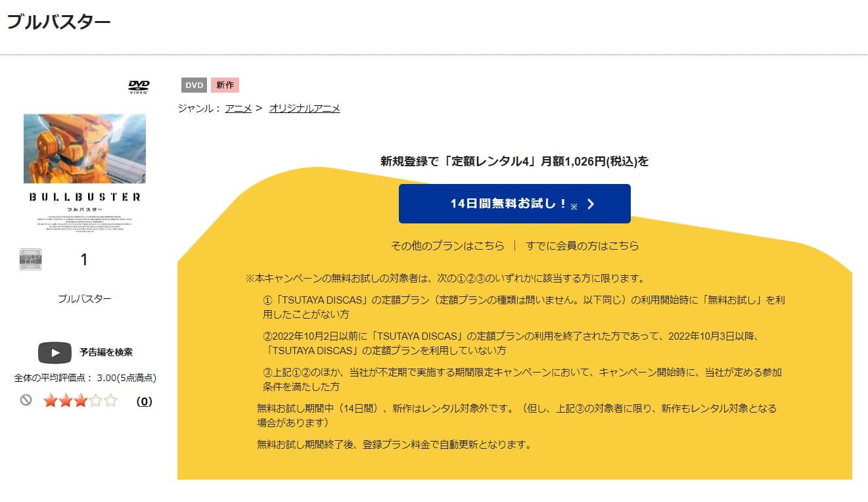Click the 14日間無料お試し！ trial button
868x502 pixels.
click(x=514, y=204)
